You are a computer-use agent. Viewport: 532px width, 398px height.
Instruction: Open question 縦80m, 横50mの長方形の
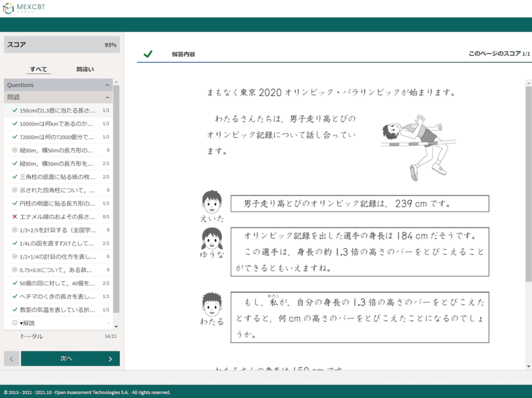pyautogui.click(x=58, y=150)
